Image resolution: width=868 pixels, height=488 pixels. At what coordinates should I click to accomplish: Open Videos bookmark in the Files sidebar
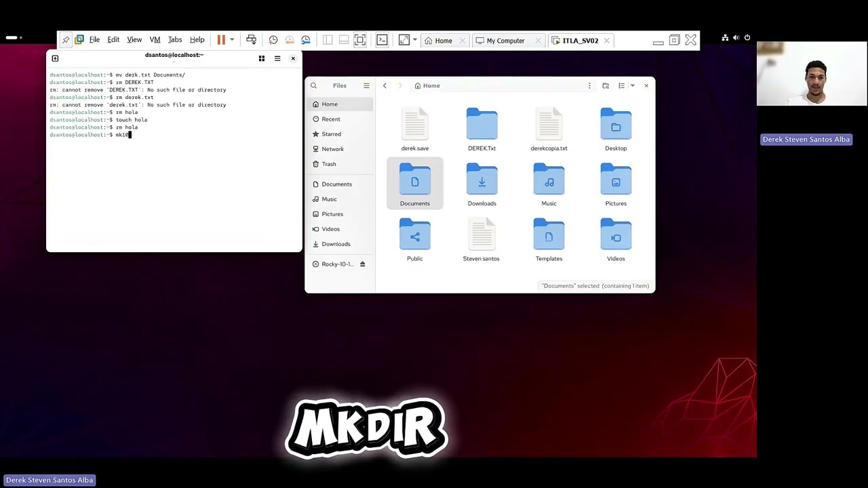click(340, 229)
